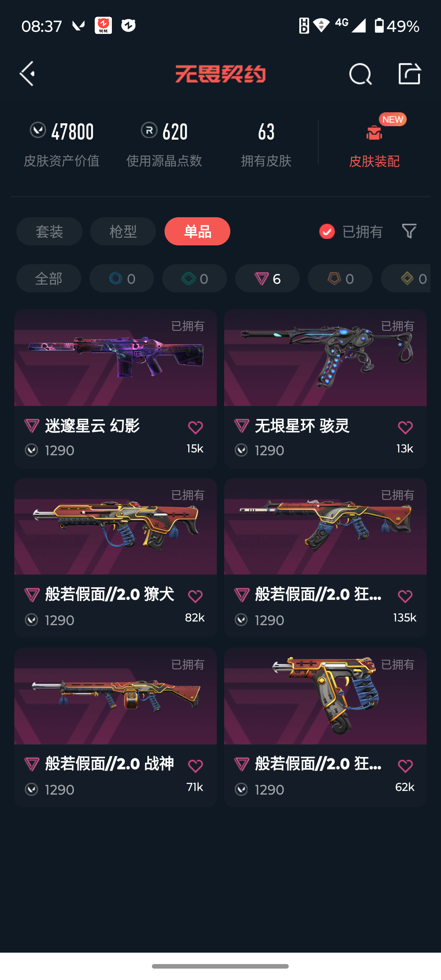Filter by green diamond tier showing 0

(194, 278)
